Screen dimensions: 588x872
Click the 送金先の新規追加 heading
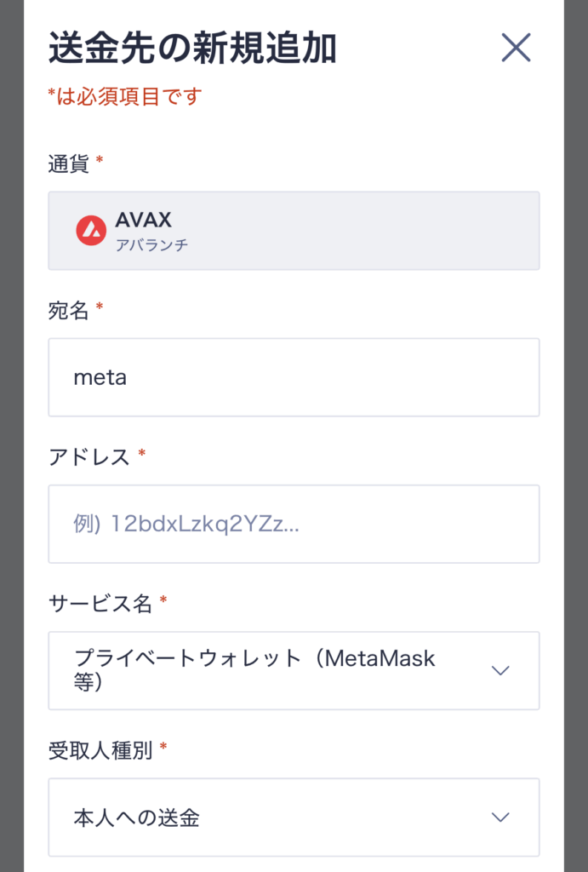tap(192, 49)
